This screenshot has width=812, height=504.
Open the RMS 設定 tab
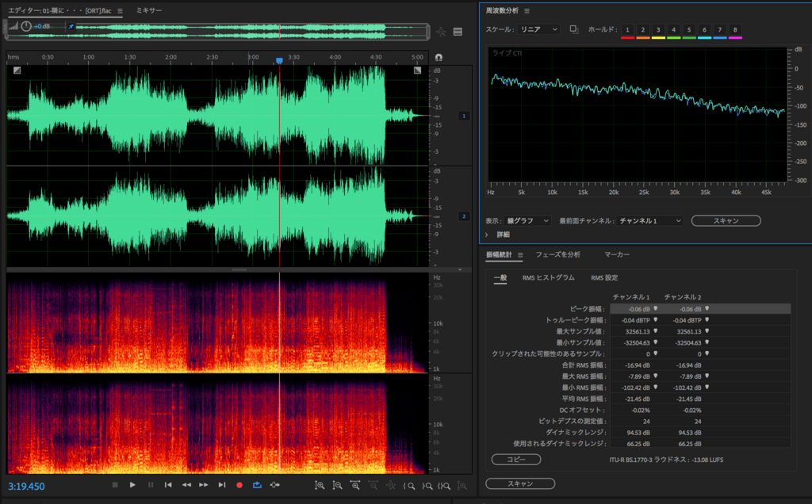(x=604, y=278)
